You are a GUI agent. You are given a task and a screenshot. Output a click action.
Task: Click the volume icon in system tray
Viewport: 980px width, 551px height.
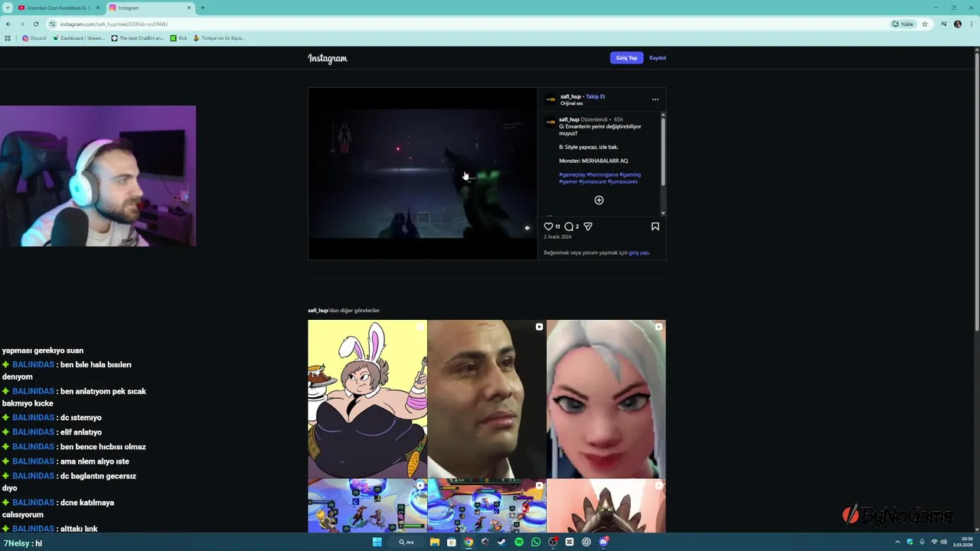click(x=943, y=542)
